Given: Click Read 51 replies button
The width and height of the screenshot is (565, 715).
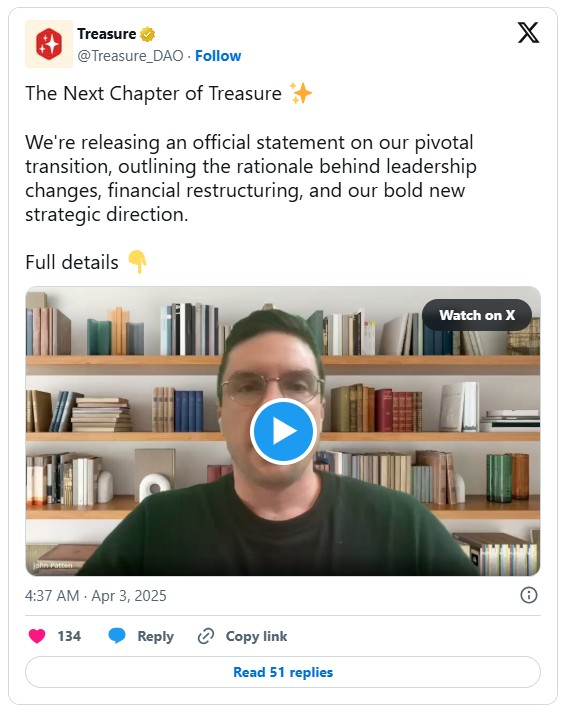Looking at the screenshot, I should click(283, 672).
